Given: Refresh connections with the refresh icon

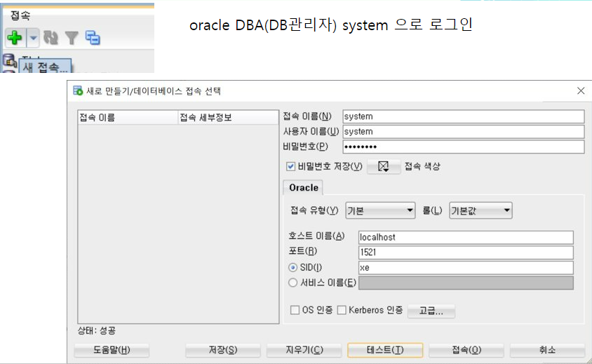Looking at the screenshot, I should (51, 38).
